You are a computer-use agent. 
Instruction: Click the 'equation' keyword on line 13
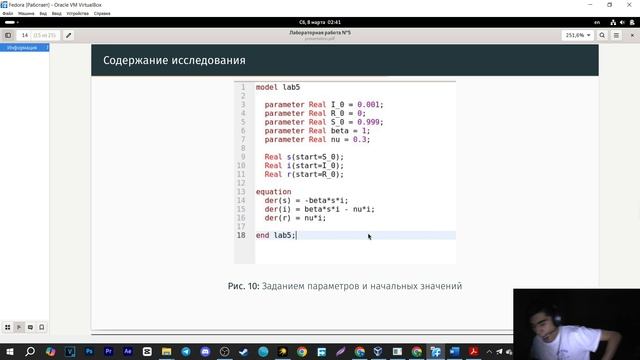[273, 192]
